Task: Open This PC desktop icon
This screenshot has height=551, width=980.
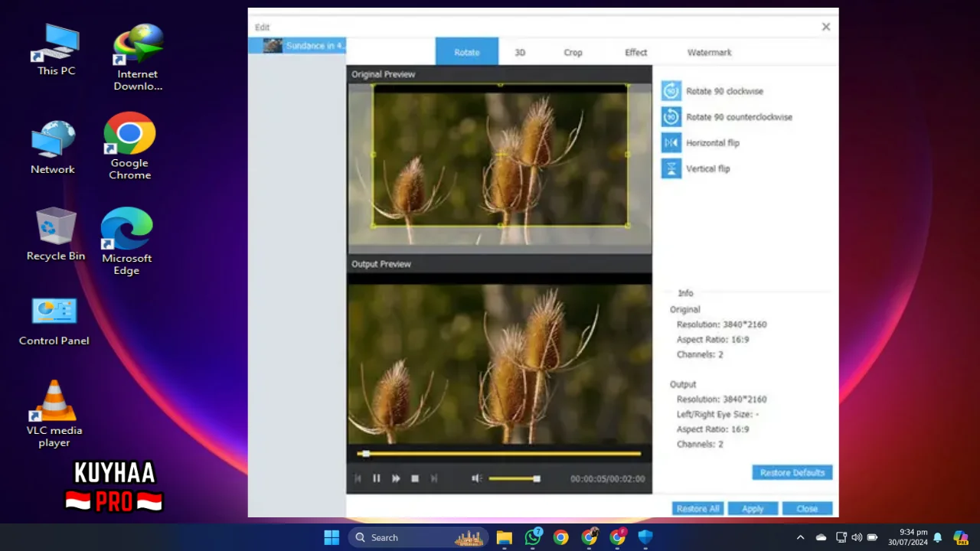Action: click(57, 50)
